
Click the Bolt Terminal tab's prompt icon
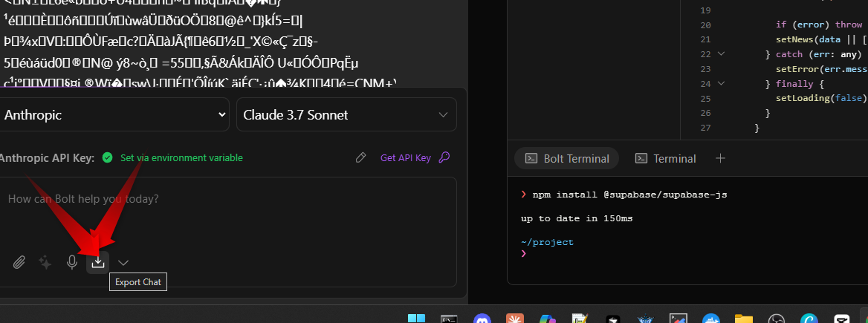pos(531,158)
